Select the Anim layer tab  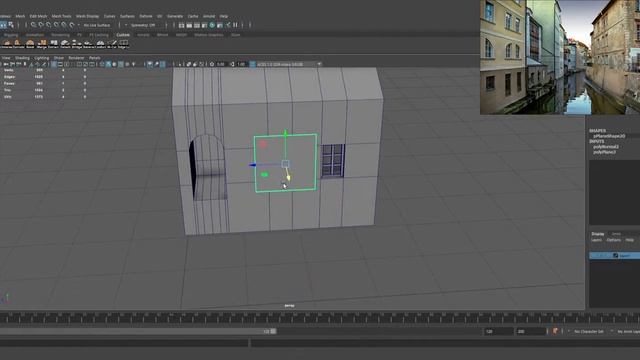point(616,234)
